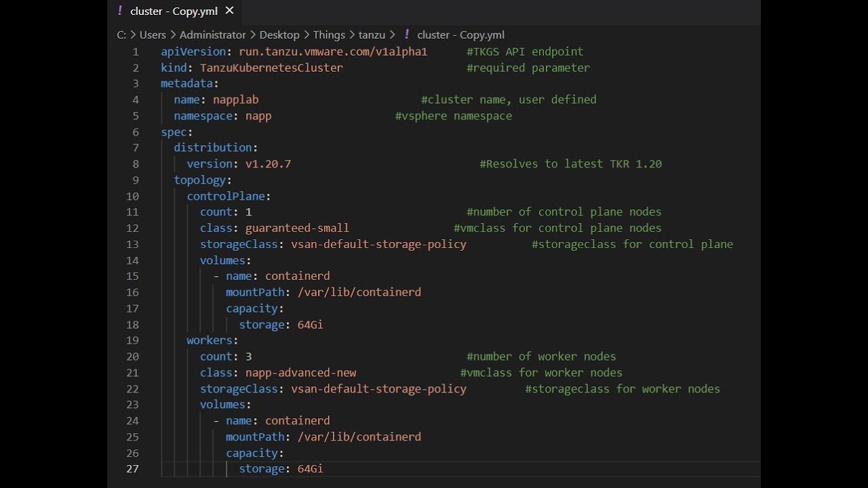868x488 pixels.
Task: Click the 64Gi storage value on line 18
Action: [x=311, y=325]
